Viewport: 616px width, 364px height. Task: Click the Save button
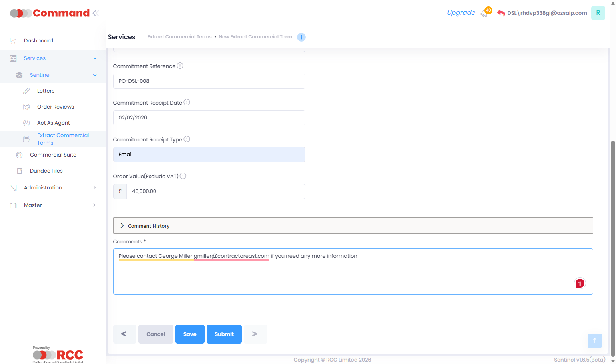(x=190, y=334)
